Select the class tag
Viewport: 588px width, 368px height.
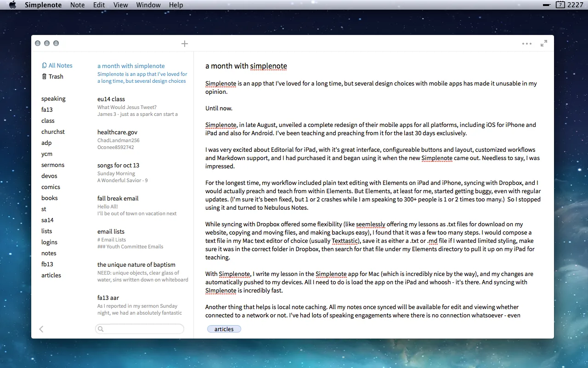tap(48, 121)
